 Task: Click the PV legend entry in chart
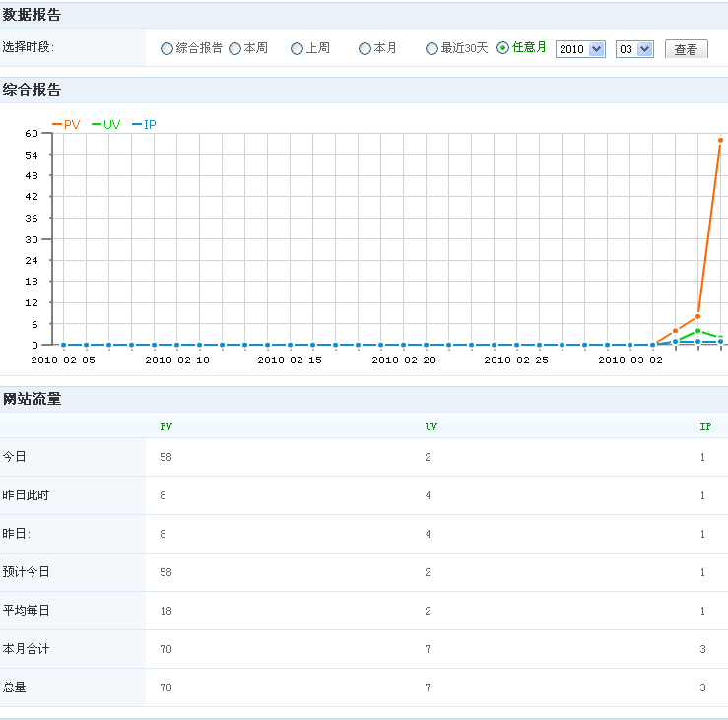(x=66, y=124)
